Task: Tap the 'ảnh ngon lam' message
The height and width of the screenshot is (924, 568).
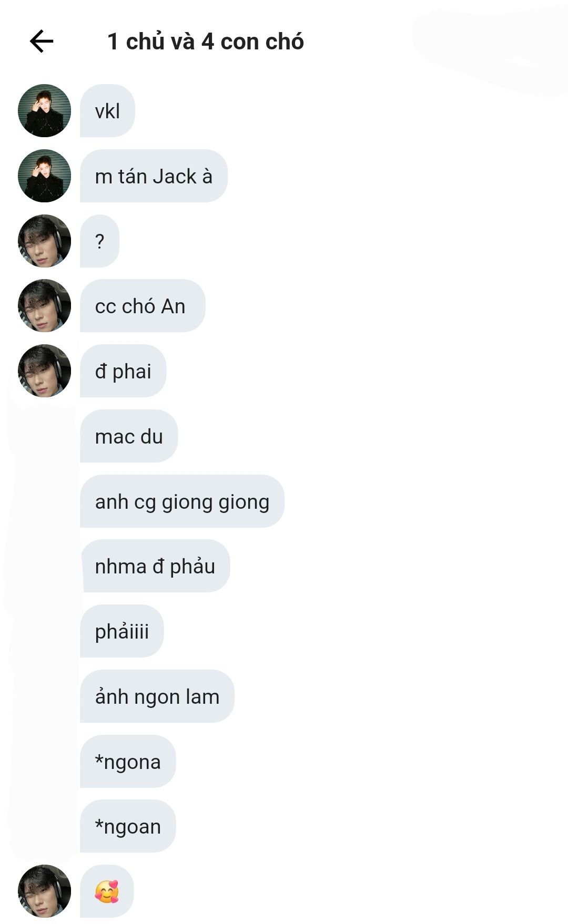Action: coord(157,696)
